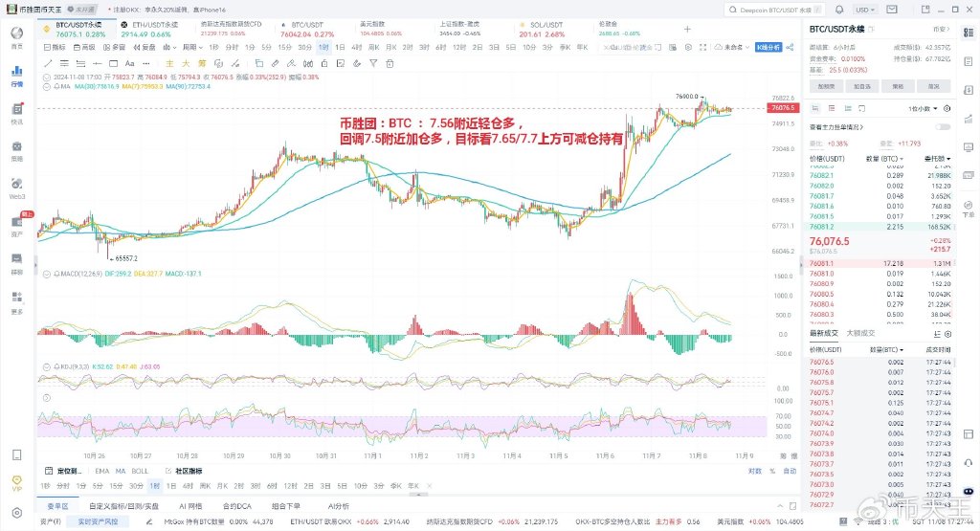Open the 周期 period dropdown
The image size is (980, 531).
click(192, 48)
